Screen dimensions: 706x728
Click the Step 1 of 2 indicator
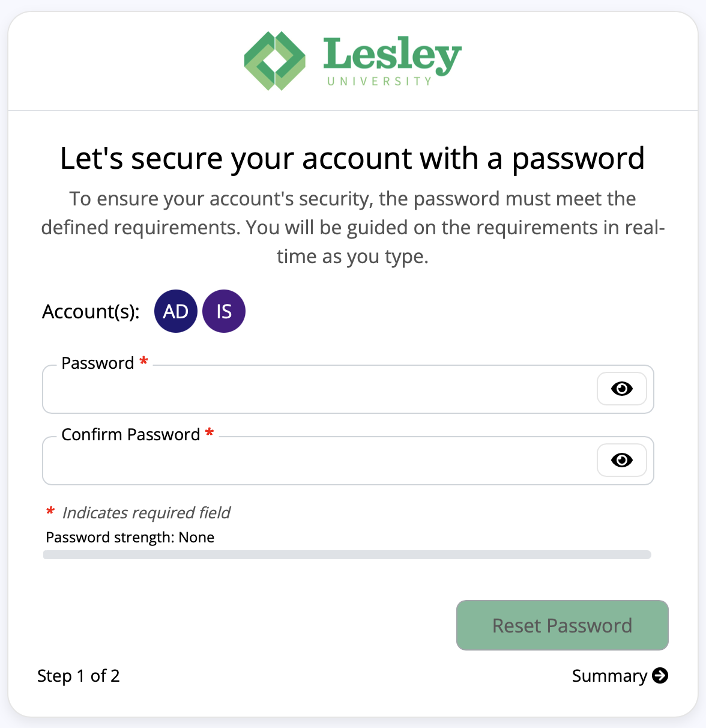click(79, 676)
